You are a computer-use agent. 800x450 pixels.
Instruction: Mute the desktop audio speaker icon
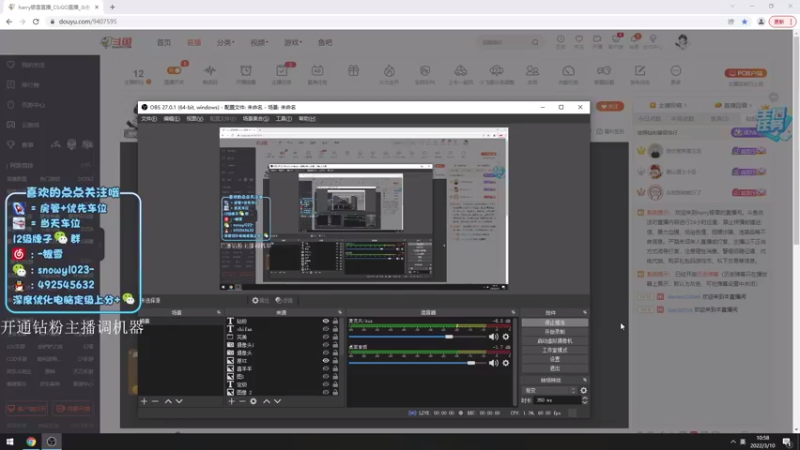pyautogui.click(x=493, y=363)
